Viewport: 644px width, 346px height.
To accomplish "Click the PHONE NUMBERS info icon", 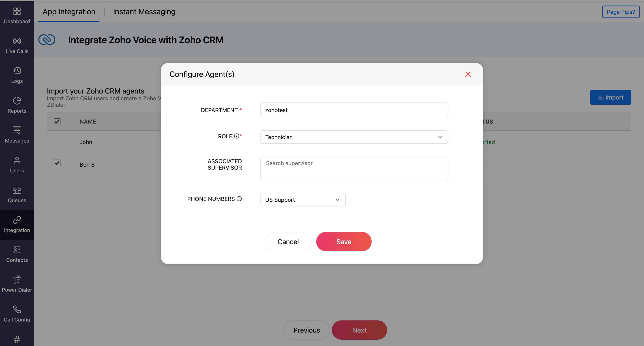I will [x=239, y=199].
